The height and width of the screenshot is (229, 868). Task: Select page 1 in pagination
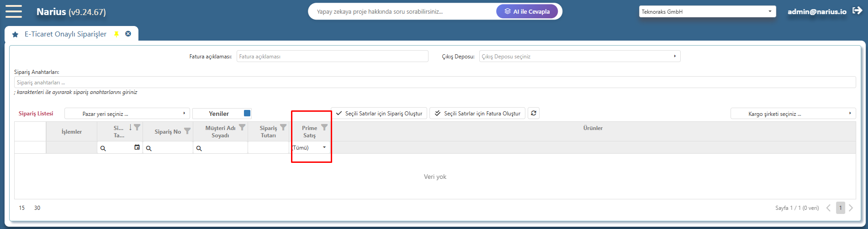click(x=841, y=208)
